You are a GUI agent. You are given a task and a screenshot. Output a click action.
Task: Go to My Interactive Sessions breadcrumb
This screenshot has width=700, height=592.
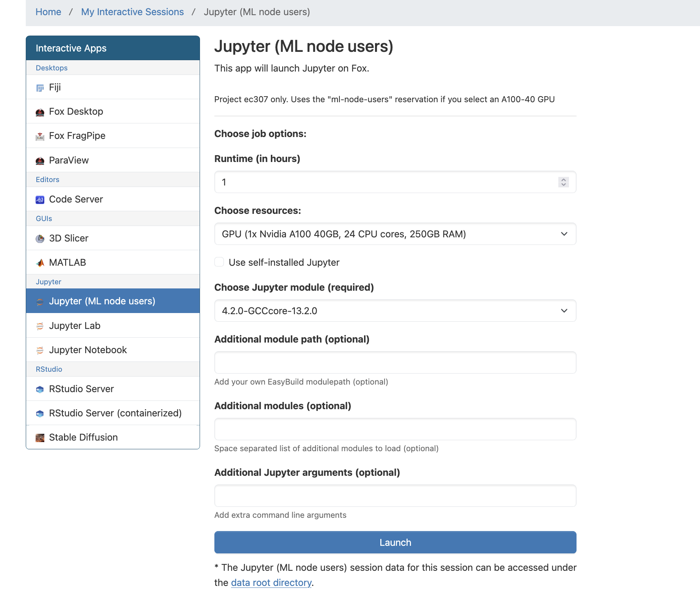click(132, 12)
